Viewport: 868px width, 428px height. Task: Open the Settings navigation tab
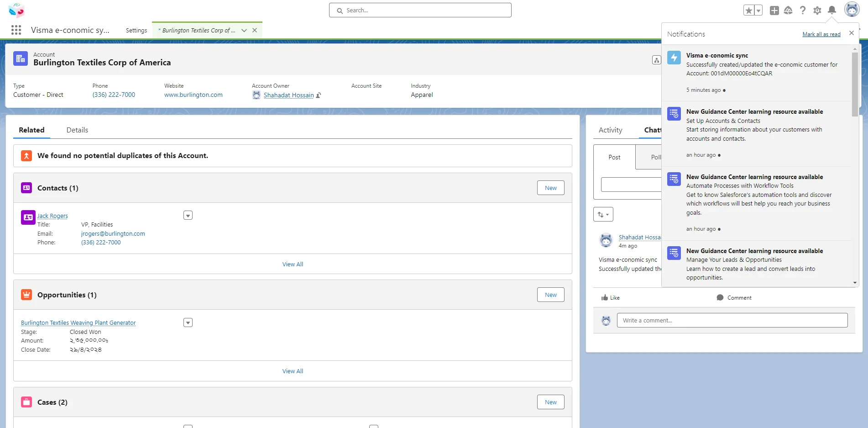pyautogui.click(x=136, y=30)
